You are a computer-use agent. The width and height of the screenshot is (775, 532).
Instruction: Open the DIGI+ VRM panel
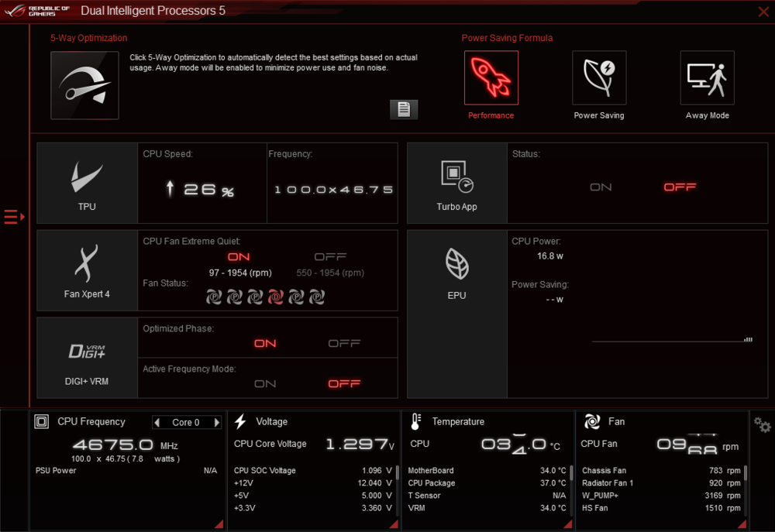pos(87,357)
